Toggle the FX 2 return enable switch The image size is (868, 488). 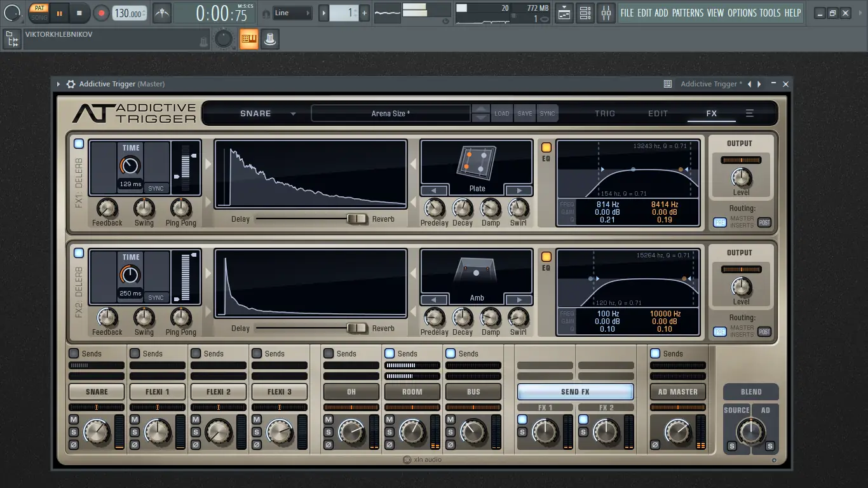pos(583,419)
